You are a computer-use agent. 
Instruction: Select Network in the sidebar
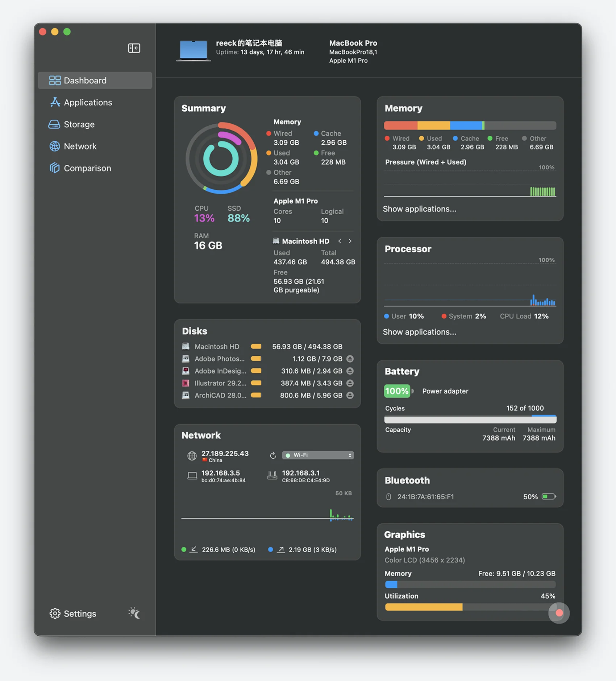click(x=80, y=146)
